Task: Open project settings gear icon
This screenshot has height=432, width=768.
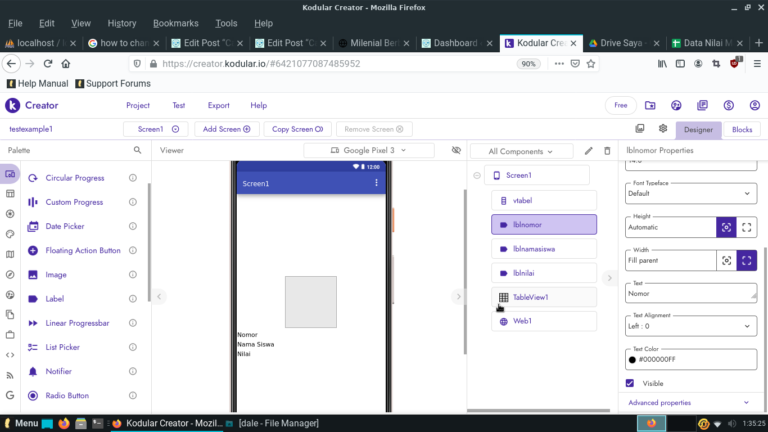Action: (663, 128)
